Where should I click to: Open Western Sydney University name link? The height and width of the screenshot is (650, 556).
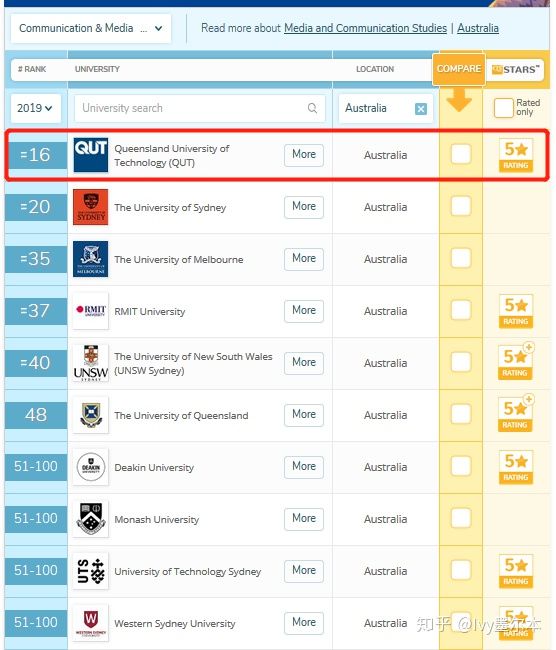pyautogui.click(x=175, y=623)
